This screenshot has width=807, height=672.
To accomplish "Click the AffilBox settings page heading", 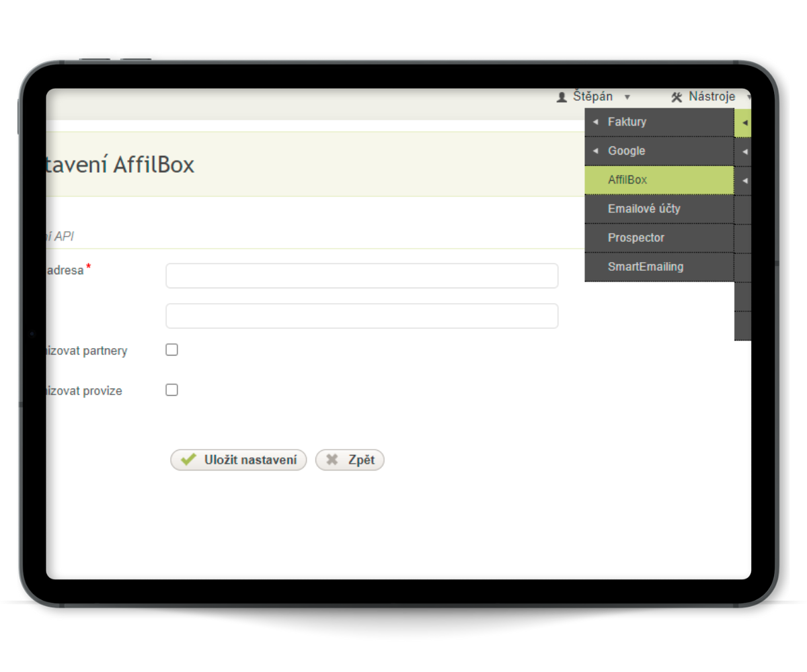I will click(x=120, y=165).
